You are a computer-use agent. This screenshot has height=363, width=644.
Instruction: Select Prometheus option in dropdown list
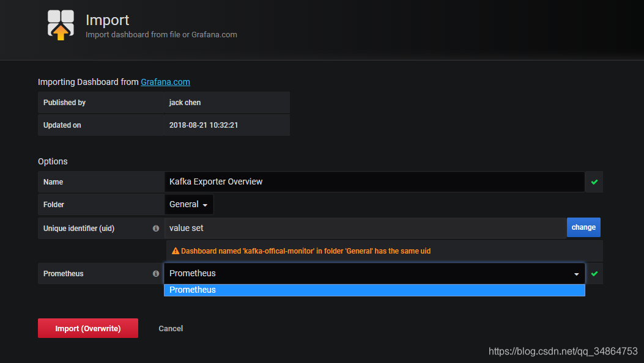(374, 290)
